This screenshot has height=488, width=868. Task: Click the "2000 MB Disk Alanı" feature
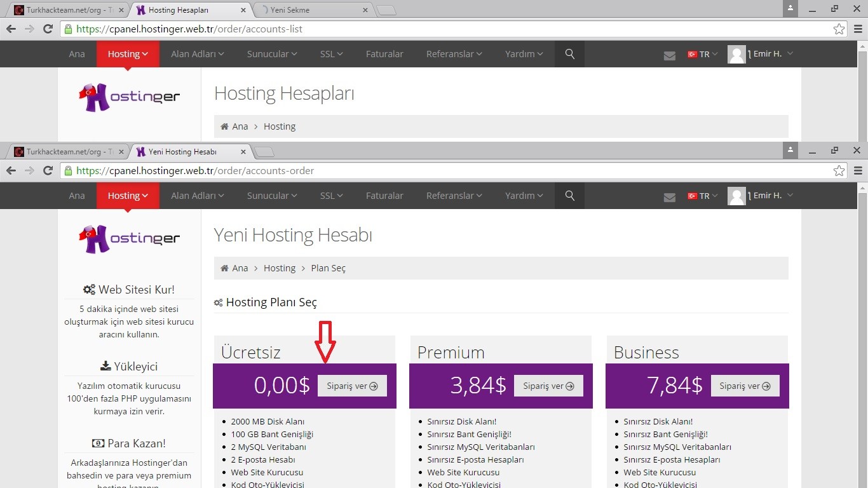point(268,421)
